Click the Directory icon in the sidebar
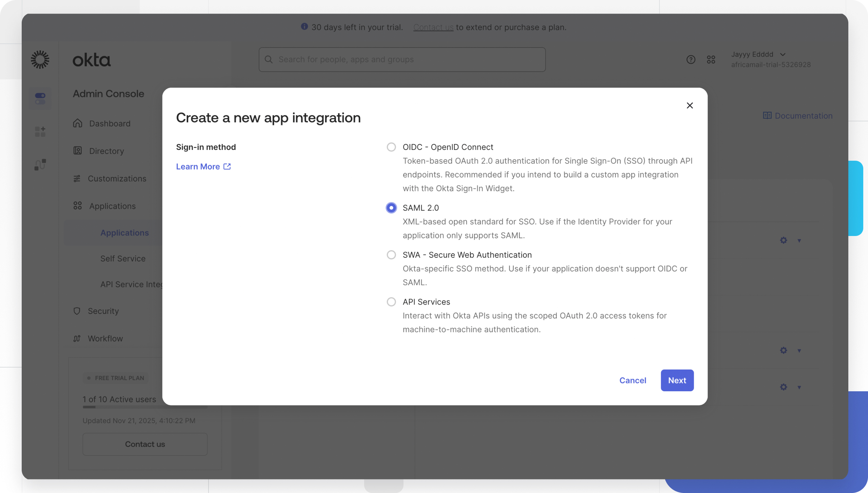 [x=77, y=151]
